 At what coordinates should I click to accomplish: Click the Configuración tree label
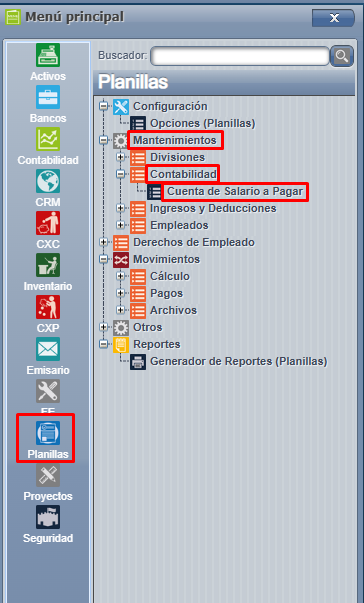tap(170, 106)
